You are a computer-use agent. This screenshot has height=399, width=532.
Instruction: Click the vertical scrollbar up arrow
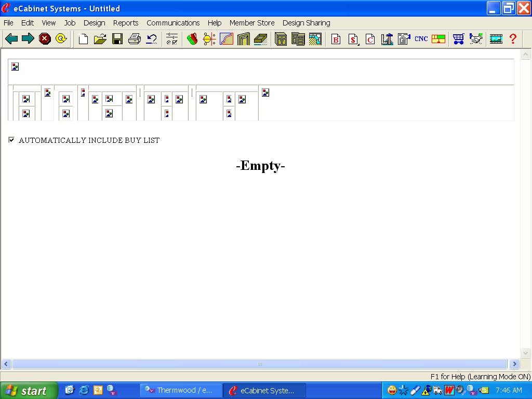[x=526, y=54]
